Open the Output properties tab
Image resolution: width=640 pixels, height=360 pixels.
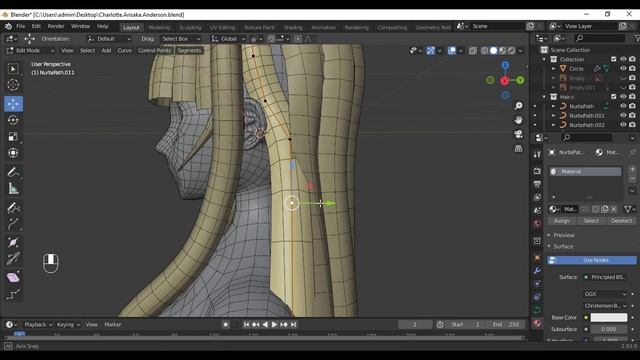tap(537, 184)
